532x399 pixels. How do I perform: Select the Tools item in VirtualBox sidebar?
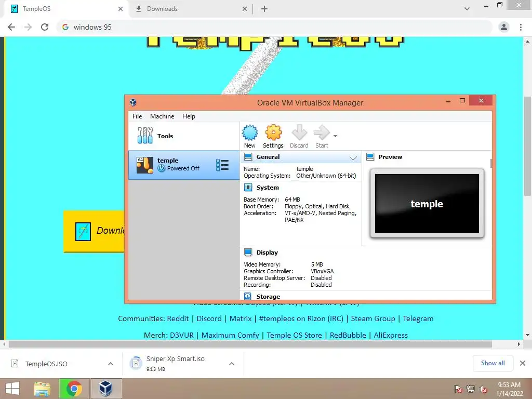pyautogui.click(x=183, y=136)
